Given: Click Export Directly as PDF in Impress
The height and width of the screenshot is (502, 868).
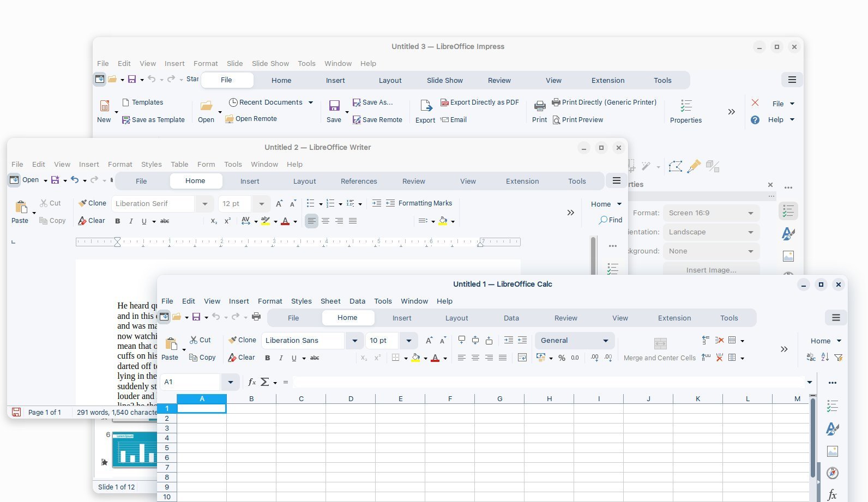Looking at the screenshot, I should click(479, 102).
